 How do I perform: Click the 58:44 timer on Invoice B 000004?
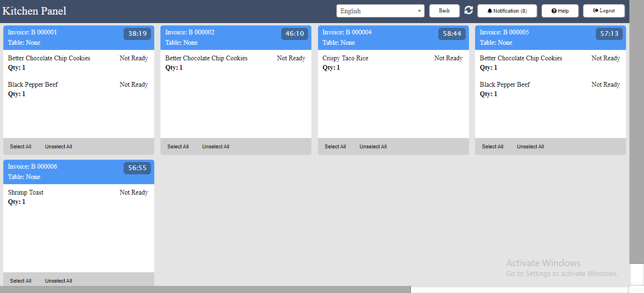[x=452, y=34]
